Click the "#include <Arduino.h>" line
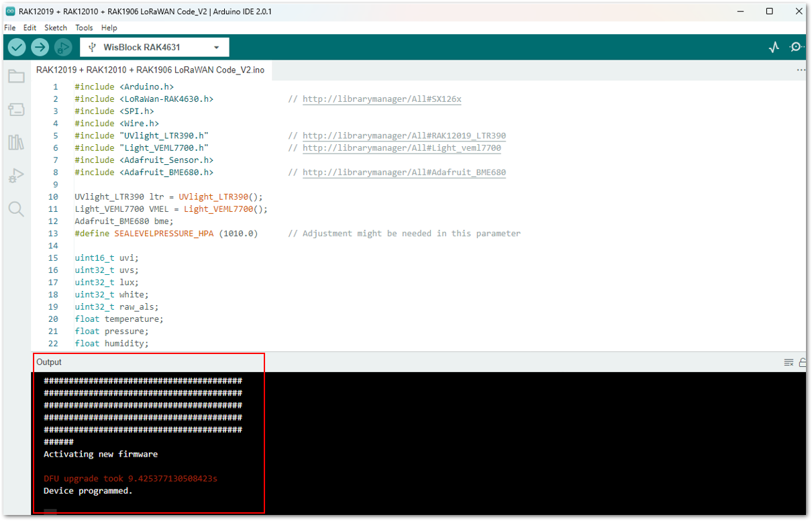This screenshot has height=521, width=812. click(124, 87)
